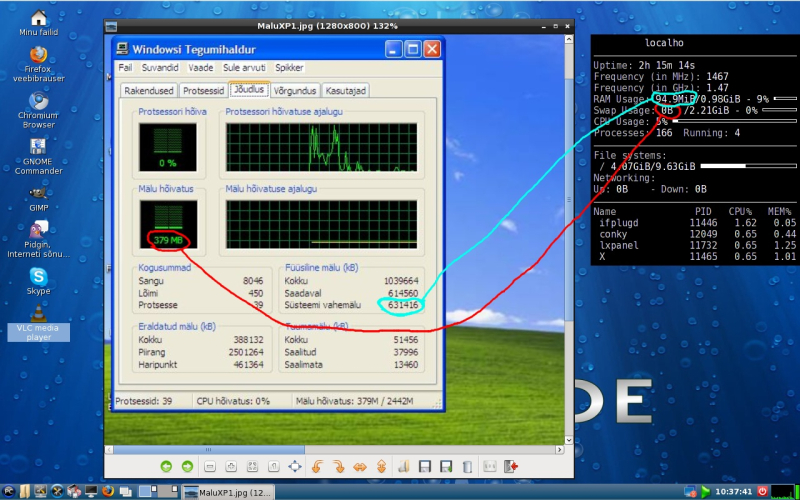Click the lxpanel row in the Conky process list
Screen dimensions: 800x500
pyautogui.click(x=695, y=245)
